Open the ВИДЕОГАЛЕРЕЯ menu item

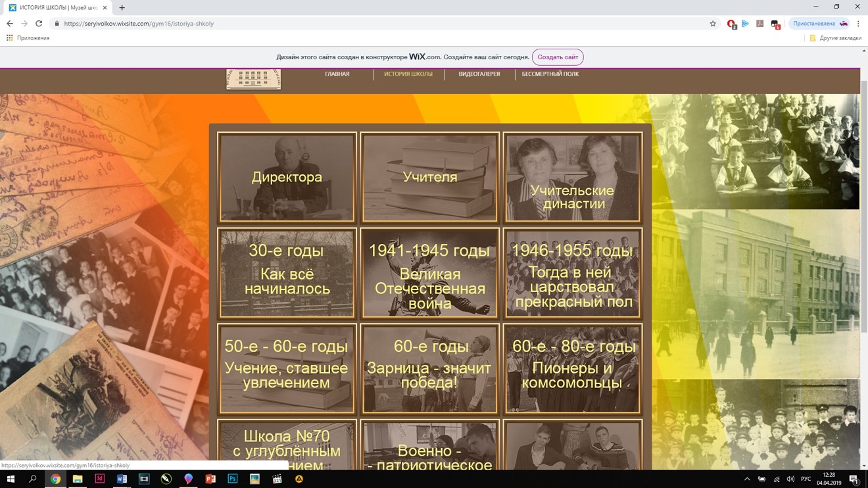click(479, 74)
